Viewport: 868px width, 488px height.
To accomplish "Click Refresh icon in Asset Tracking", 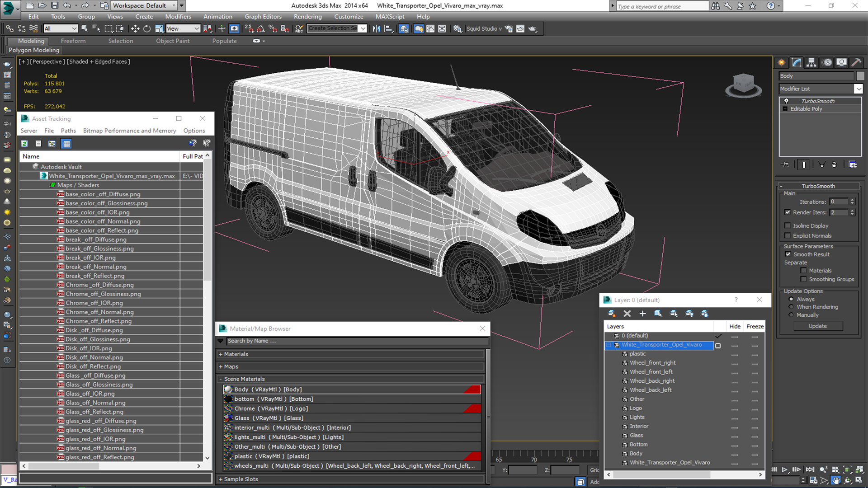I will tap(24, 144).
